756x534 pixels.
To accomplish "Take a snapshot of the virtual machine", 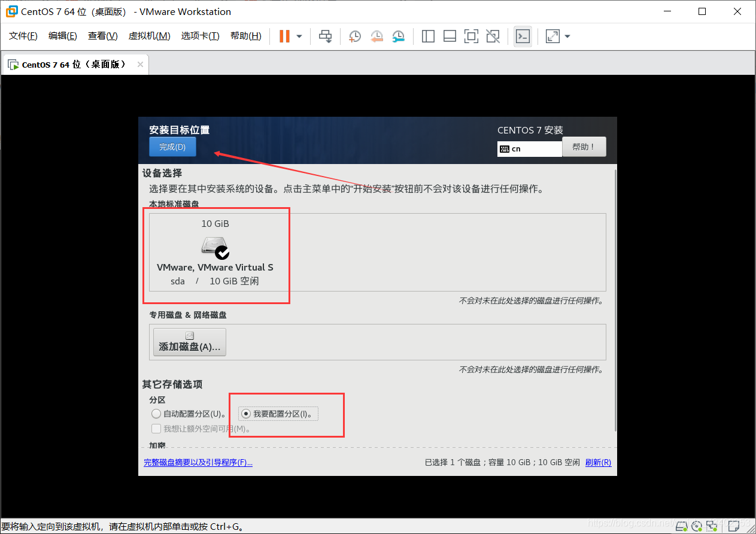I will (355, 37).
